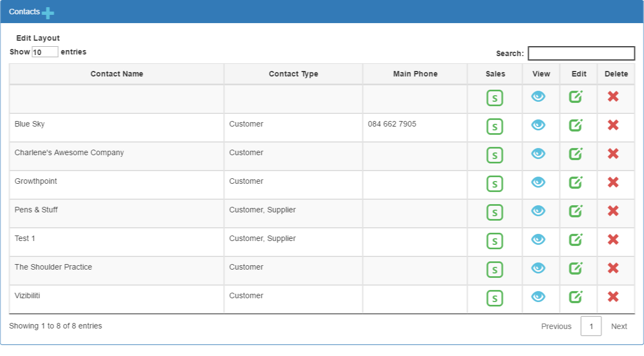This screenshot has width=644, height=356.
Task: Edit the Vizibiliti contact
Action: point(576,297)
